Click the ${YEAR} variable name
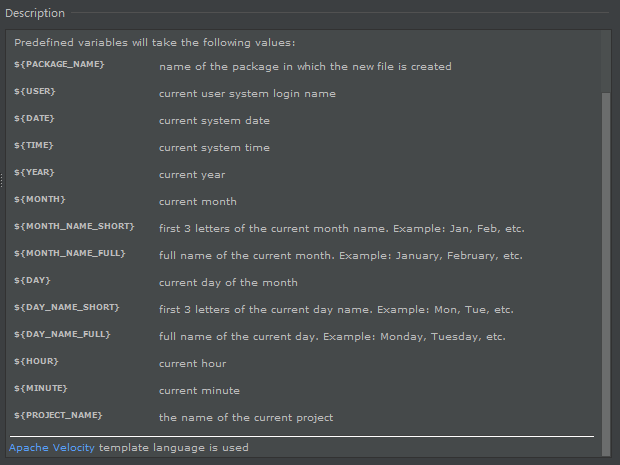This screenshot has height=465, width=620. [x=34, y=173]
